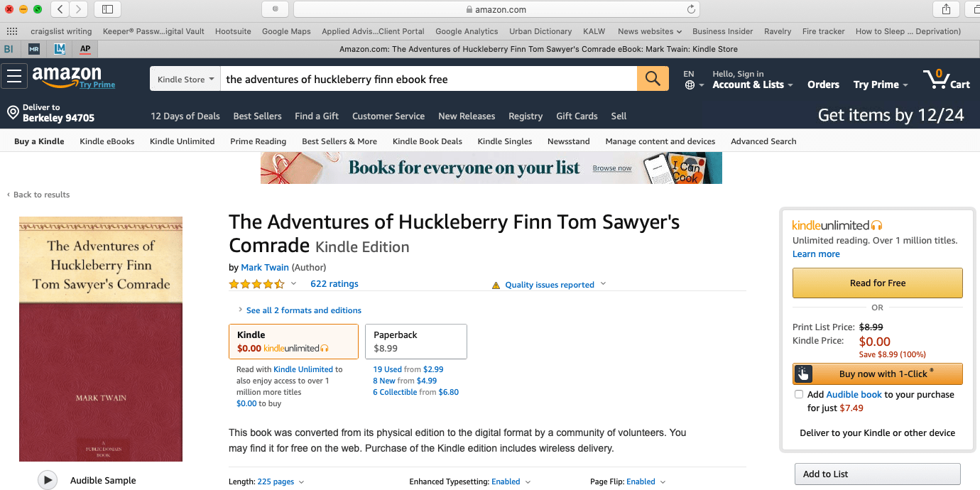Image resolution: width=980 pixels, height=490 pixels.
Task: Click the Amazon Try Prime logo
Action: [66, 78]
